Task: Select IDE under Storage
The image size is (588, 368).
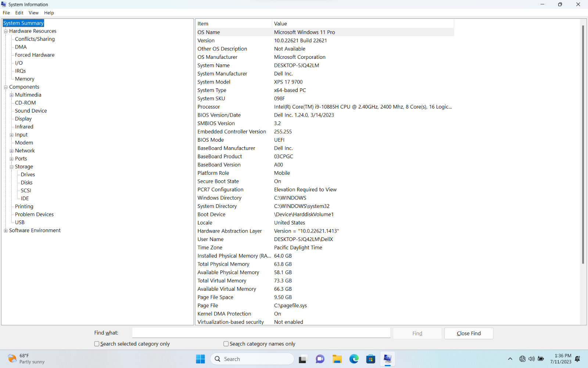Action: pos(25,199)
